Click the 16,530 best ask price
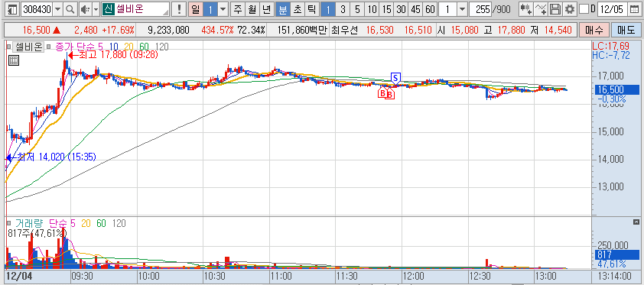Screen dimensions: 644x285 point(380,30)
